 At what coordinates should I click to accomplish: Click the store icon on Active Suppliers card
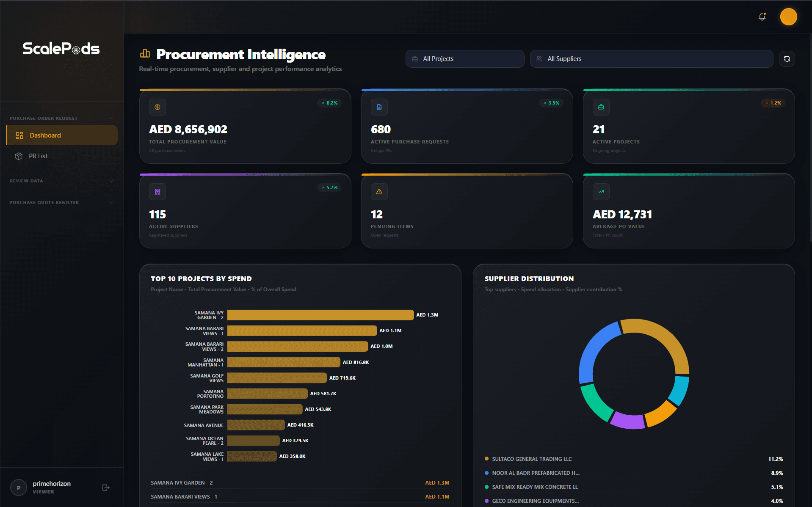157,192
